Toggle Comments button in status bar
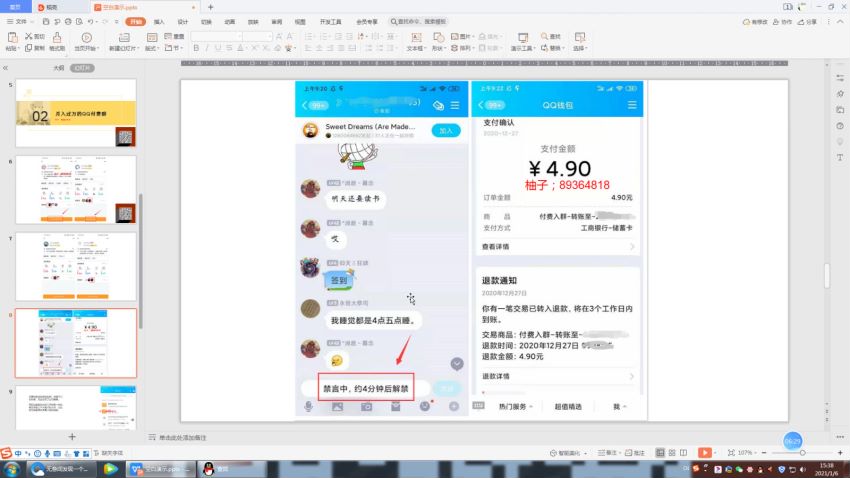Viewport: 850px width, 478px height. [x=636, y=453]
